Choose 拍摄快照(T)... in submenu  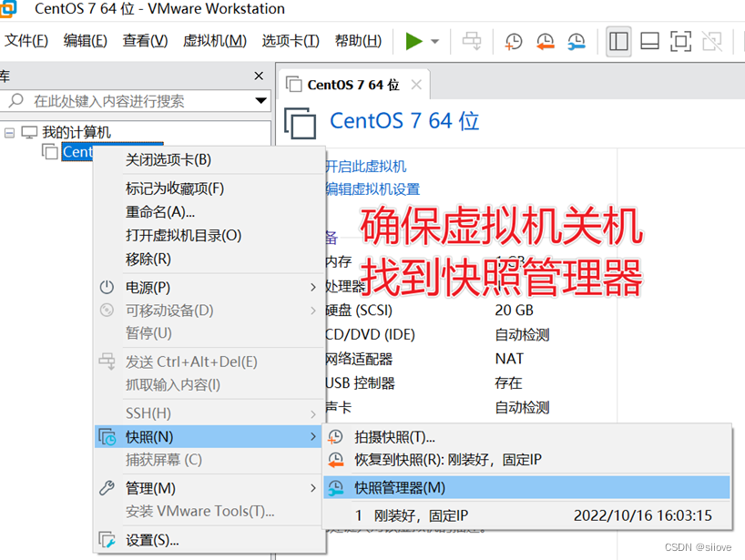point(527,437)
